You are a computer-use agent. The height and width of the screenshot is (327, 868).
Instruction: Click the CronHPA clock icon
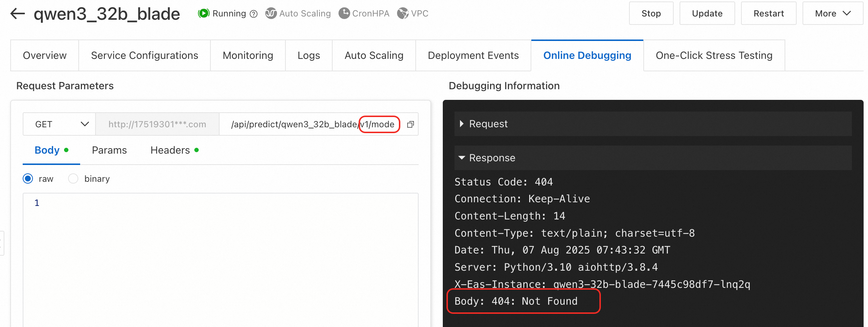coord(344,14)
